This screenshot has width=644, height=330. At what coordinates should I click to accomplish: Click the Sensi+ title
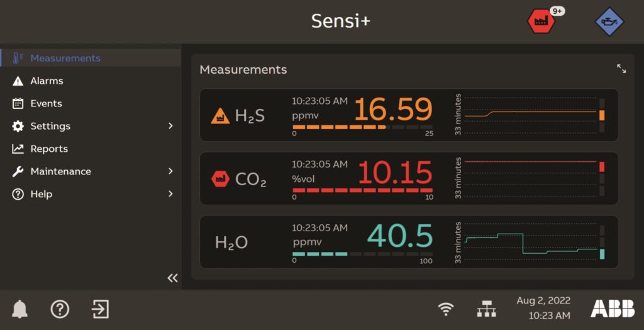[340, 21]
